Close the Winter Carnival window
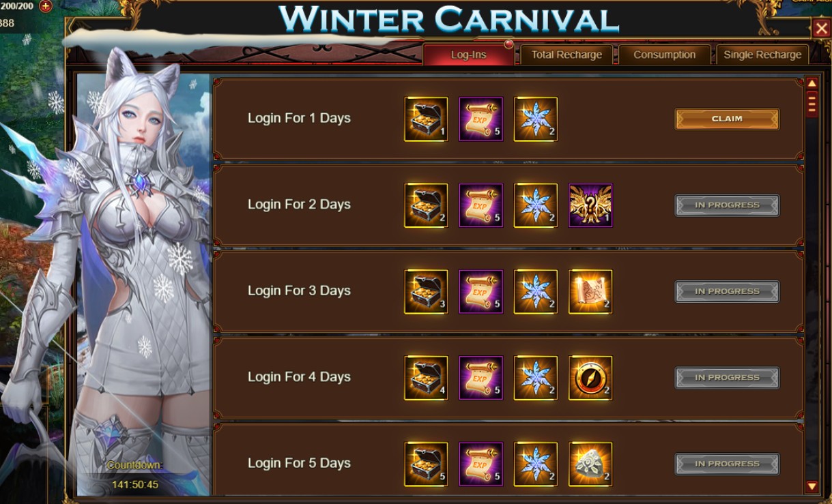This screenshot has width=832, height=504. coord(821,28)
